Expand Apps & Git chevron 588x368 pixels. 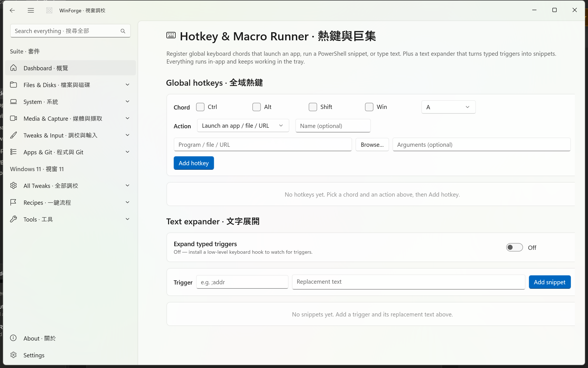(127, 152)
